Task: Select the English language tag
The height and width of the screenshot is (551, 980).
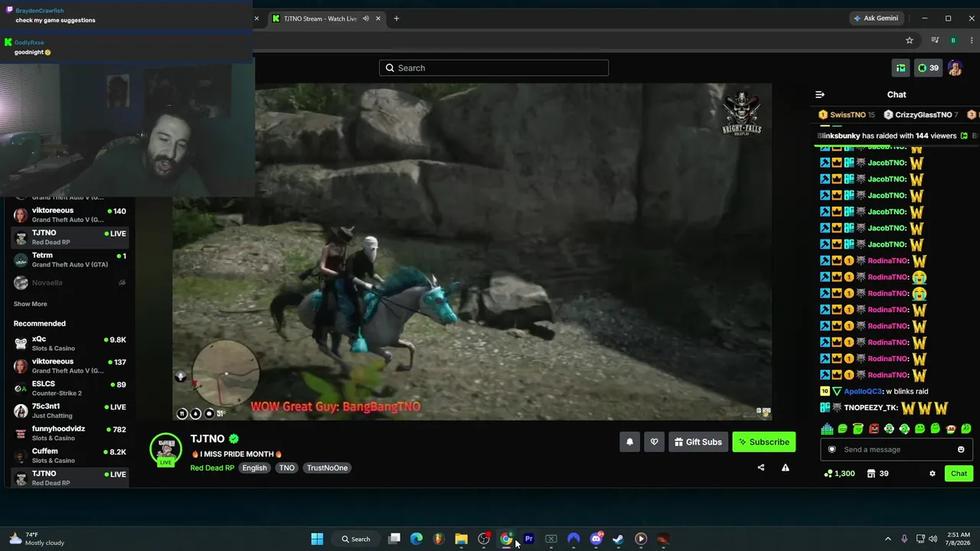Action: point(255,468)
